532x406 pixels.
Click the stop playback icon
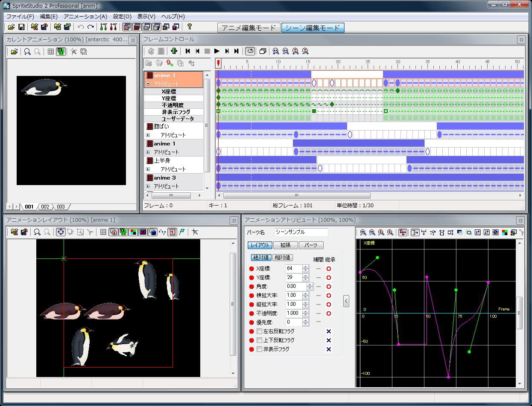207,51
